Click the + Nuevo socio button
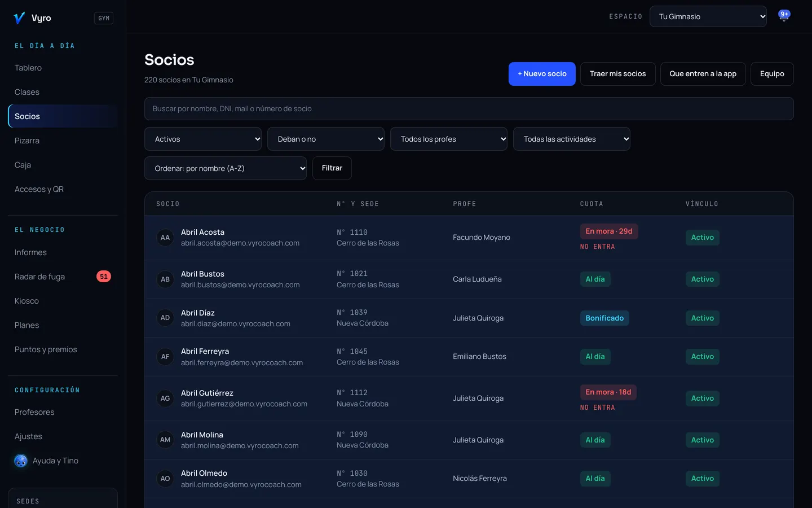The image size is (812, 508). click(542, 74)
